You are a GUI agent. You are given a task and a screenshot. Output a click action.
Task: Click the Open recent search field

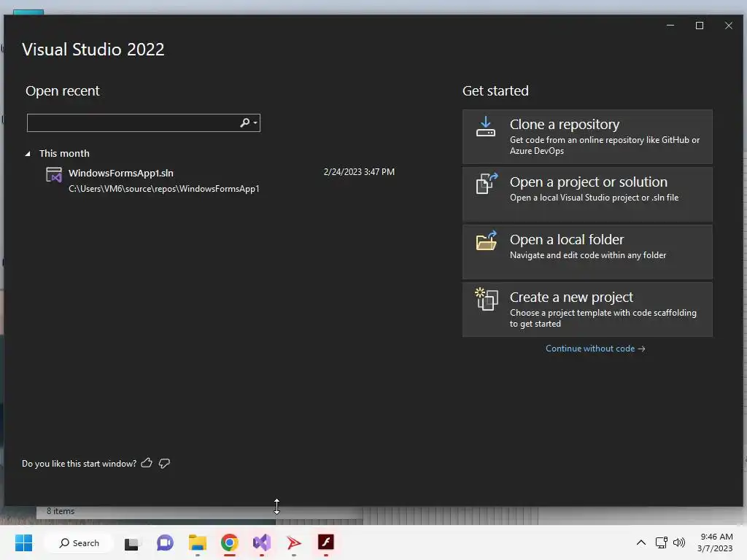click(x=144, y=122)
